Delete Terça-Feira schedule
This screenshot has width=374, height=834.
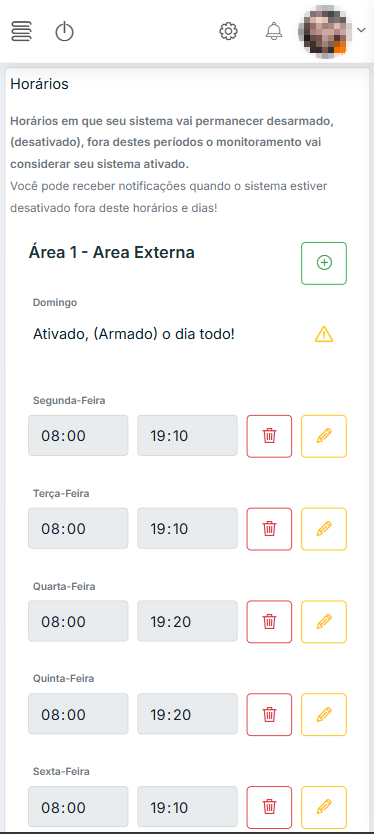269,529
